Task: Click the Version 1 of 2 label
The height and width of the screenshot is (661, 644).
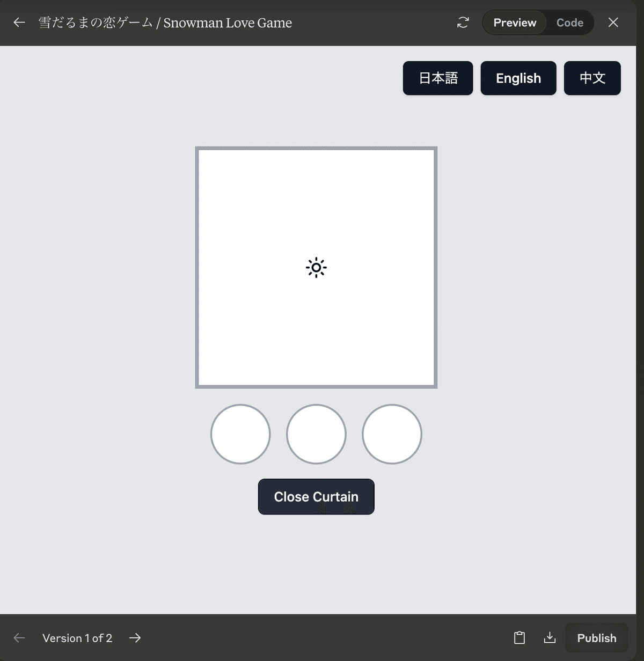Action: pyautogui.click(x=77, y=638)
